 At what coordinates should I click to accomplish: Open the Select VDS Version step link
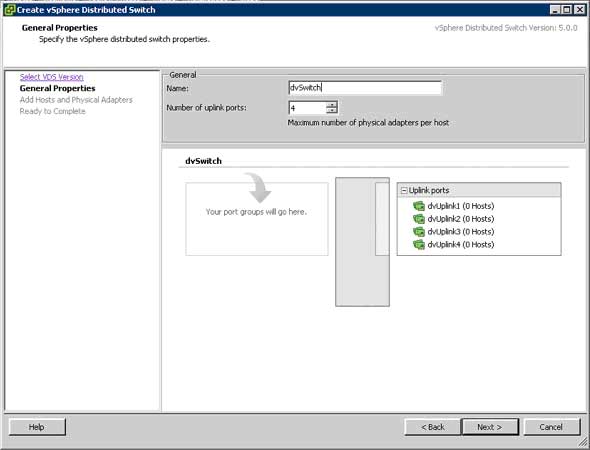[52, 77]
